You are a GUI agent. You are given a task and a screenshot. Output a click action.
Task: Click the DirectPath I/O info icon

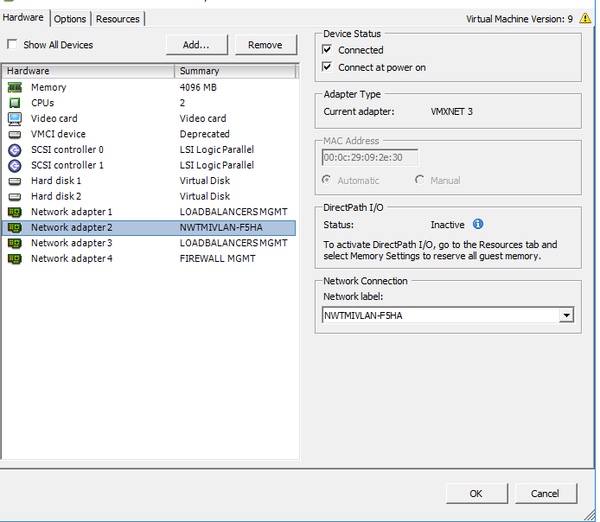click(478, 224)
